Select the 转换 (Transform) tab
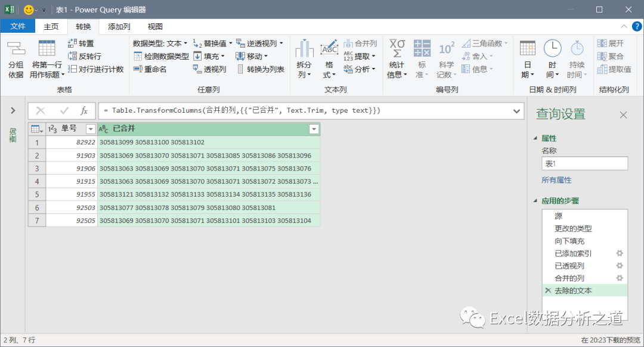Image resolution: width=644 pixels, height=347 pixels. 83,27
